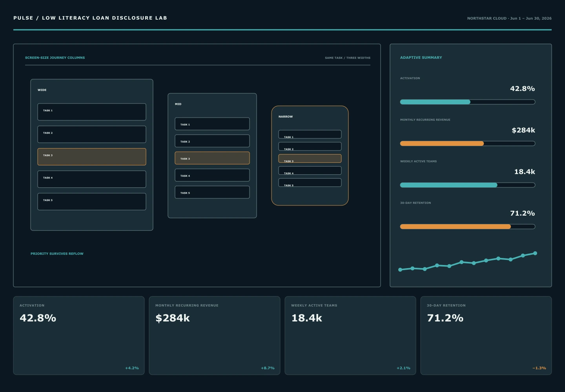This screenshot has width=565, height=392.
Task: Click "$284k" value in the Adaptive Summary panel
Action: (523, 130)
